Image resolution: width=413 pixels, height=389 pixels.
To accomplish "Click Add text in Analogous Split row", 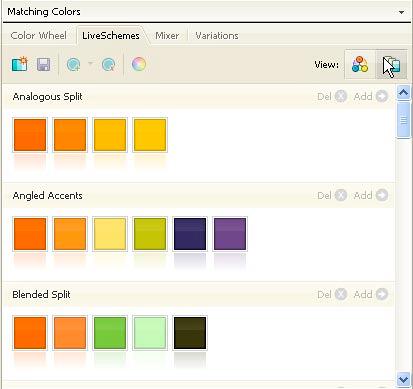I will 363,97.
